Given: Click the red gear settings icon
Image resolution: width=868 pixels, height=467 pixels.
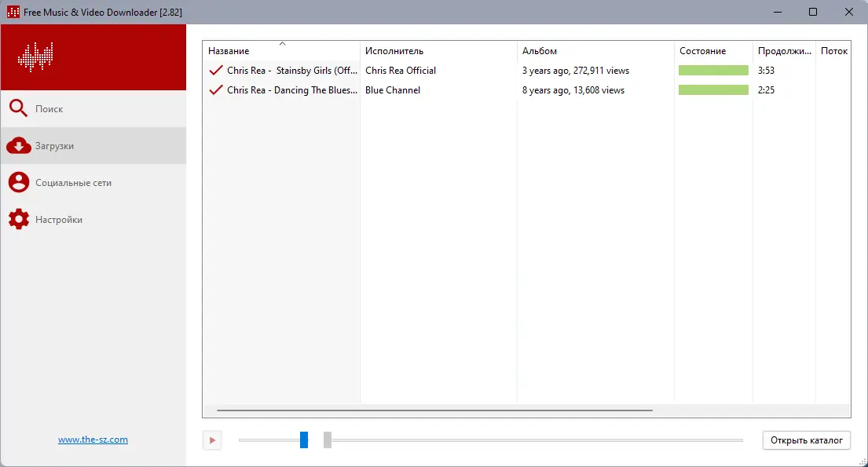Looking at the screenshot, I should 18,219.
